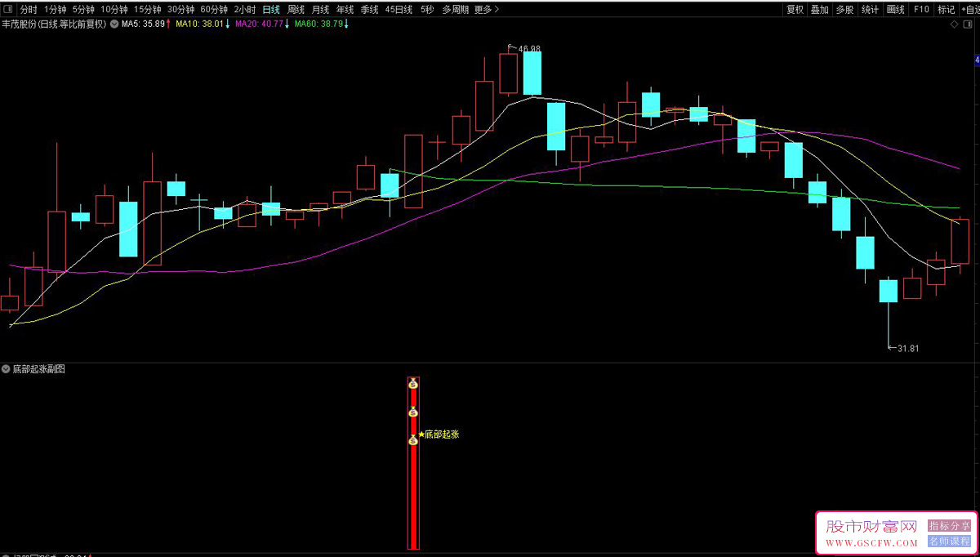This screenshot has width=980, height=557.
Task: Switch to the 60分钟 period
Action: (x=214, y=10)
